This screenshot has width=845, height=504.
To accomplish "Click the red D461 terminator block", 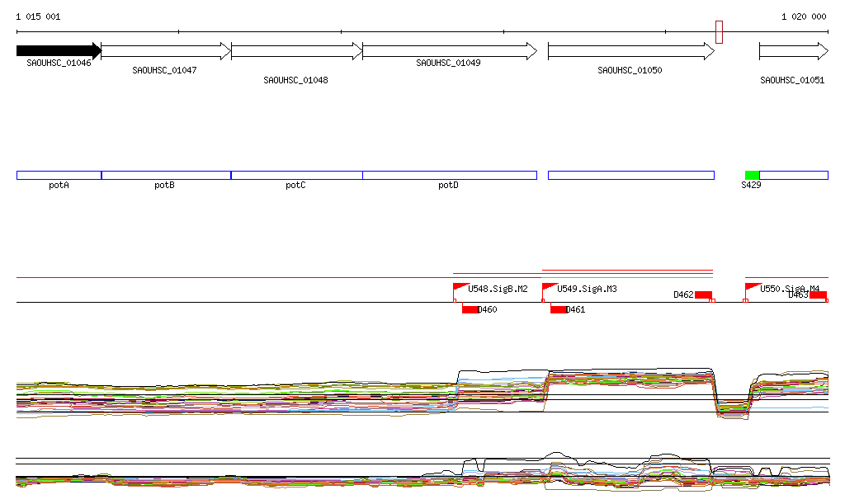I will point(559,309).
